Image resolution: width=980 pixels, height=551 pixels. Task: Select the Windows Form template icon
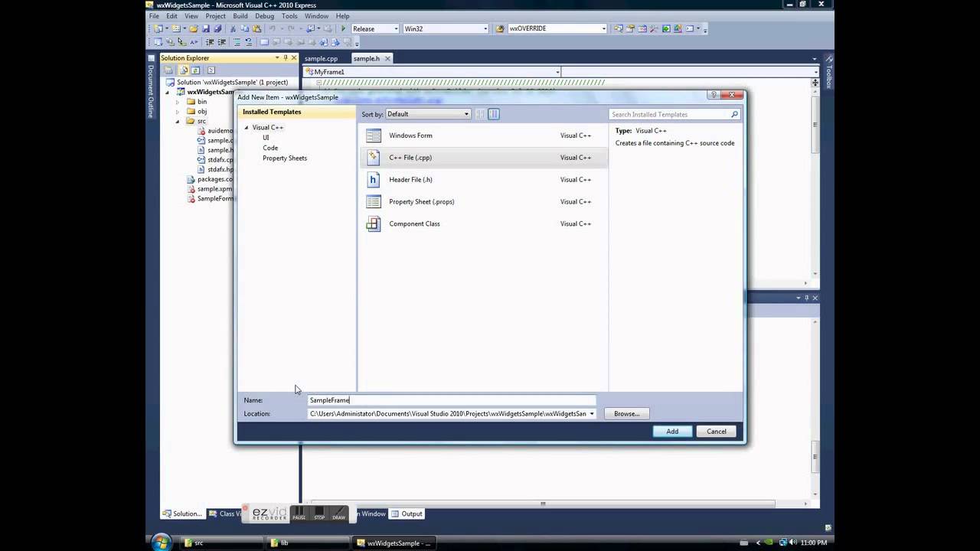click(374, 135)
